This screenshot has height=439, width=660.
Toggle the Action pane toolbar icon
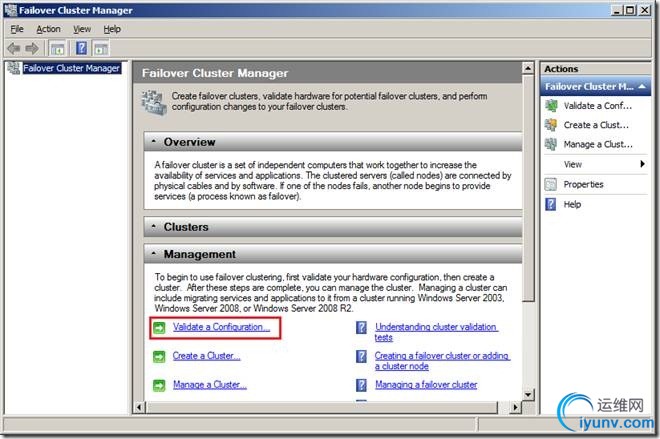[x=101, y=48]
